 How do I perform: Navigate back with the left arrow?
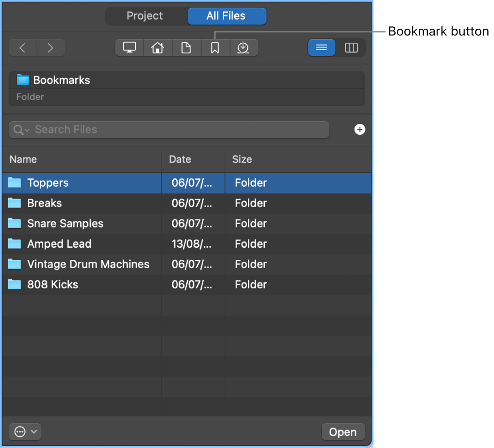[22, 47]
